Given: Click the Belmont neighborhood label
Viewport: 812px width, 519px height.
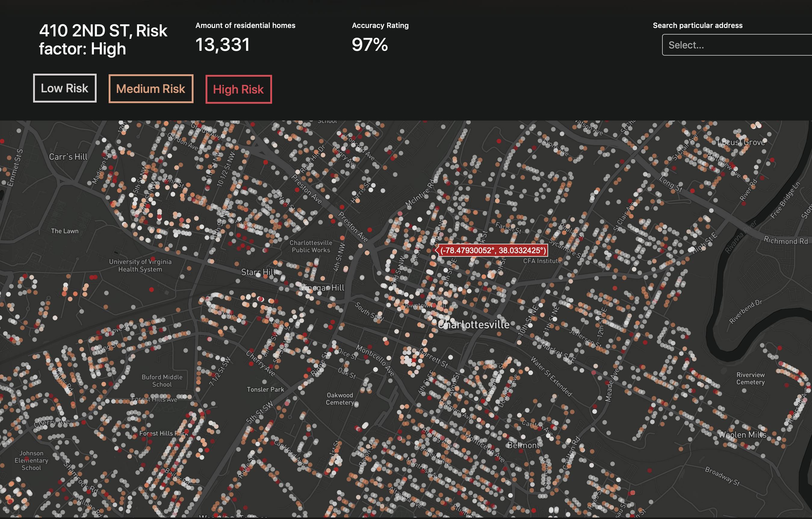Looking at the screenshot, I should (523, 445).
